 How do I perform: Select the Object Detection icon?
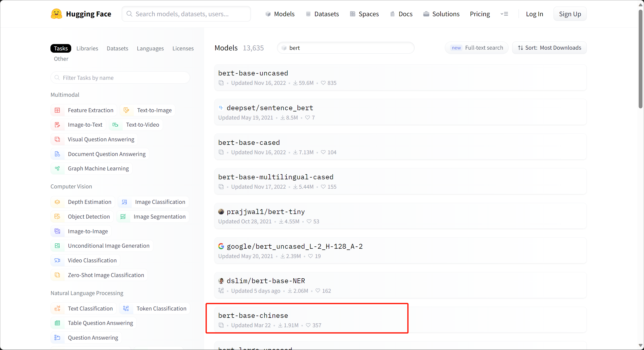[58, 217]
